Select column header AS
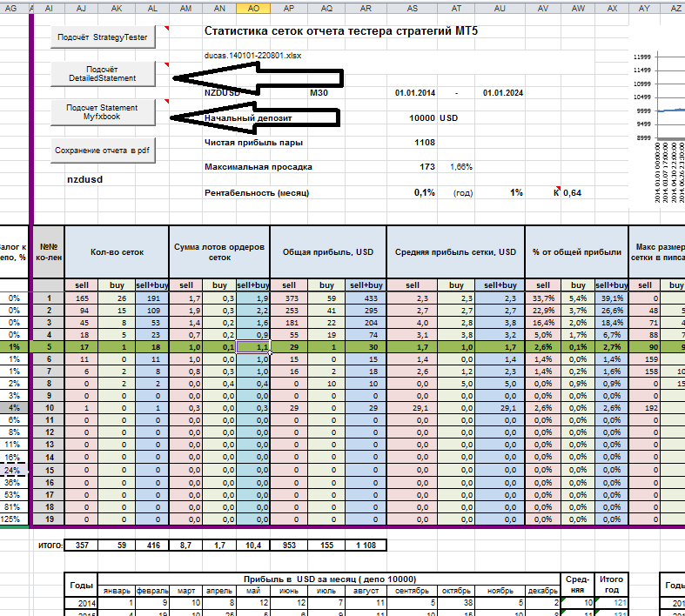Image resolution: width=685 pixels, height=616 pixels. pos(412,9)
